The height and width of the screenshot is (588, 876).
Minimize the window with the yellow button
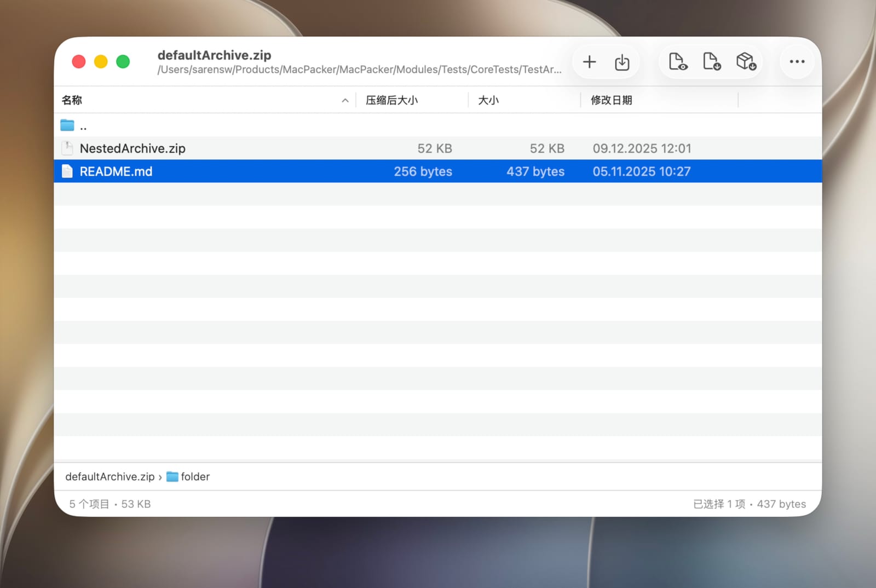coord(101,61)
